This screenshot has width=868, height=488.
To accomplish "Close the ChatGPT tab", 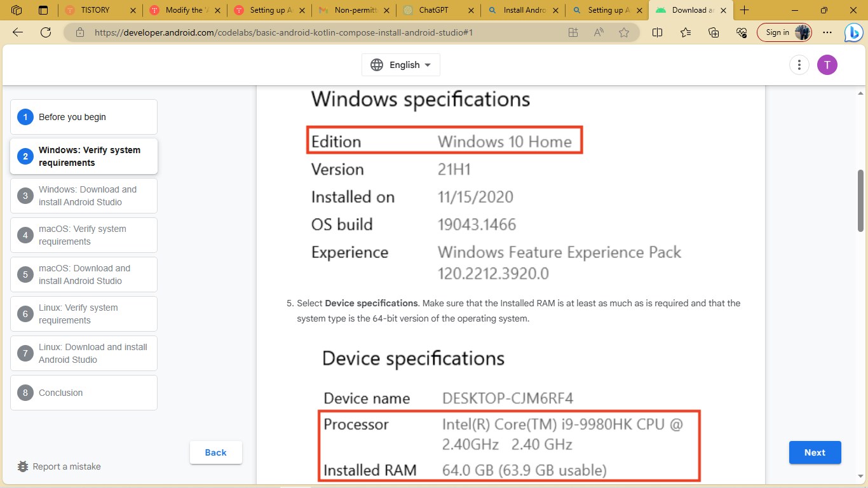I will click(x=470, y=10).
